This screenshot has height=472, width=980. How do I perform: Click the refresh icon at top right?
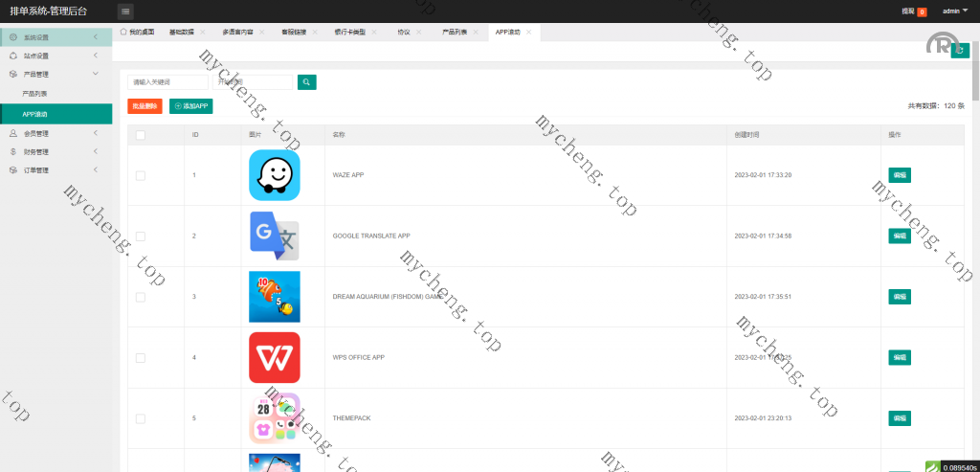tap(960, 50)
